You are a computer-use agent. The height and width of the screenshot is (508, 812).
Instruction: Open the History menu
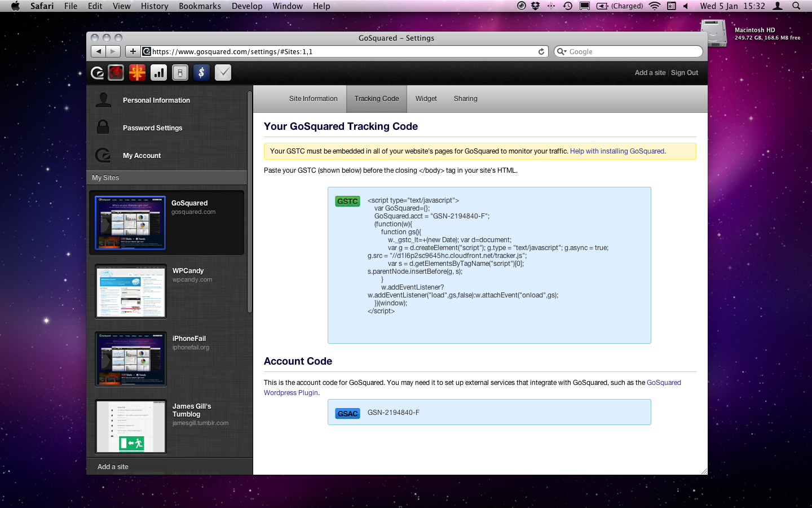coord(155,6)
